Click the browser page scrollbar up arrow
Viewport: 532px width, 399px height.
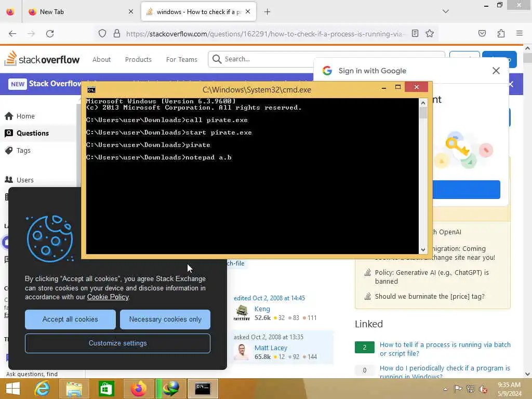tap(527, 48)
